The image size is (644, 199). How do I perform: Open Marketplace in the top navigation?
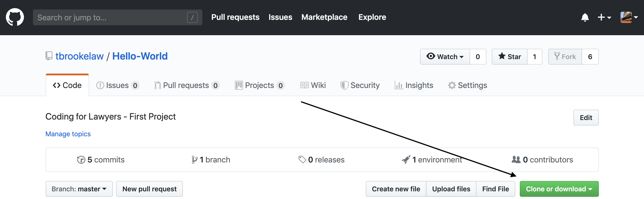(x=324, y=17)
